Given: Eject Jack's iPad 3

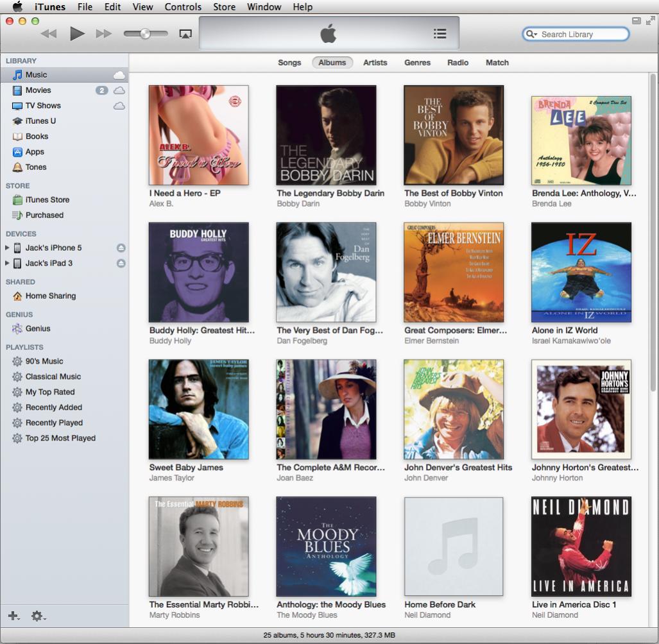Looking at the screenshot, I should [121, 264].
